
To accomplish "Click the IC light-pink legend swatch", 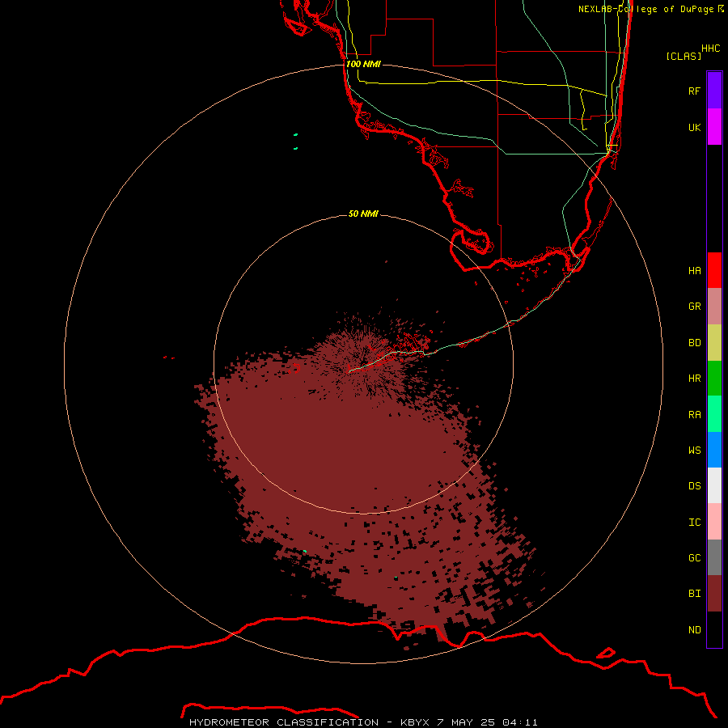I will (x=714, y=522).
